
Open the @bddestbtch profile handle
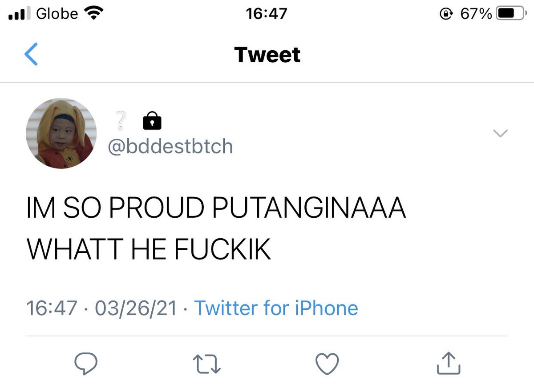coord(170,146)
